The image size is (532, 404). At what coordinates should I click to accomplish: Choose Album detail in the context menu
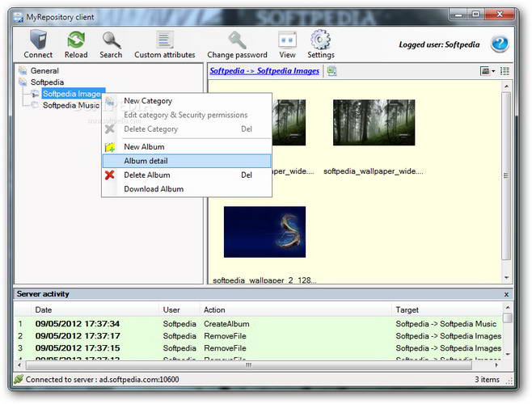187,161
